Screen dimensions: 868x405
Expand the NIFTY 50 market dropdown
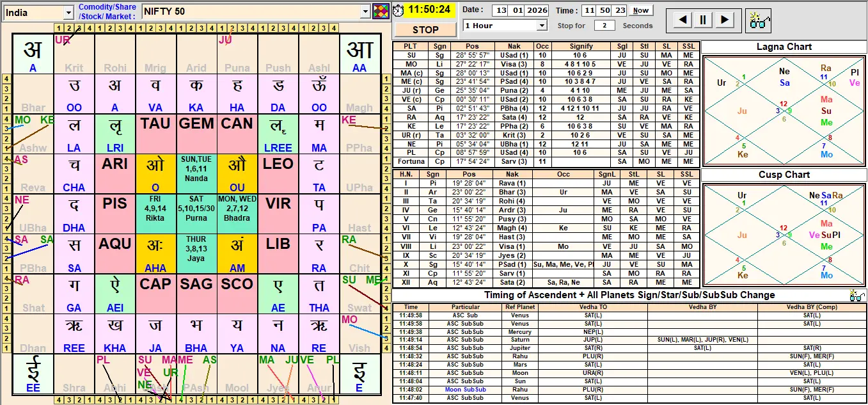(365, 11)
